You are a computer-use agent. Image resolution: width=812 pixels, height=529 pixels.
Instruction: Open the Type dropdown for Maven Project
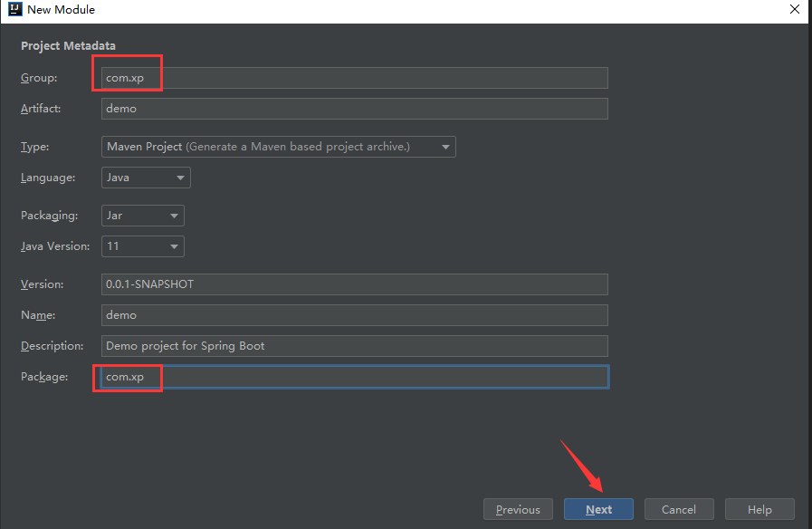click(x=279, y=147)
